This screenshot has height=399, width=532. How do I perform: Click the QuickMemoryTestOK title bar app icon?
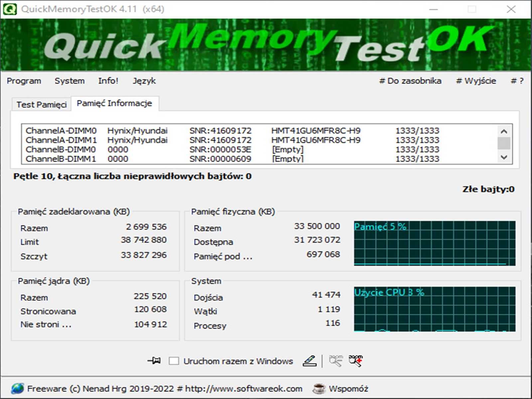(10, 9)
